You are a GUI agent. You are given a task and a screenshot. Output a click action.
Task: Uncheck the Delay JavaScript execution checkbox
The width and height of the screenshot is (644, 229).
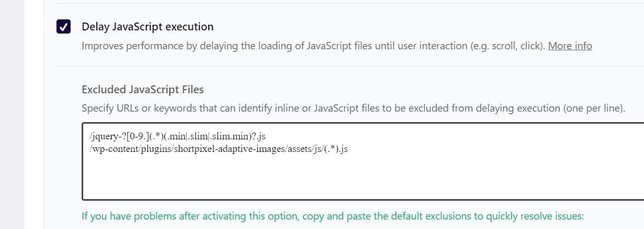[64, 27]
